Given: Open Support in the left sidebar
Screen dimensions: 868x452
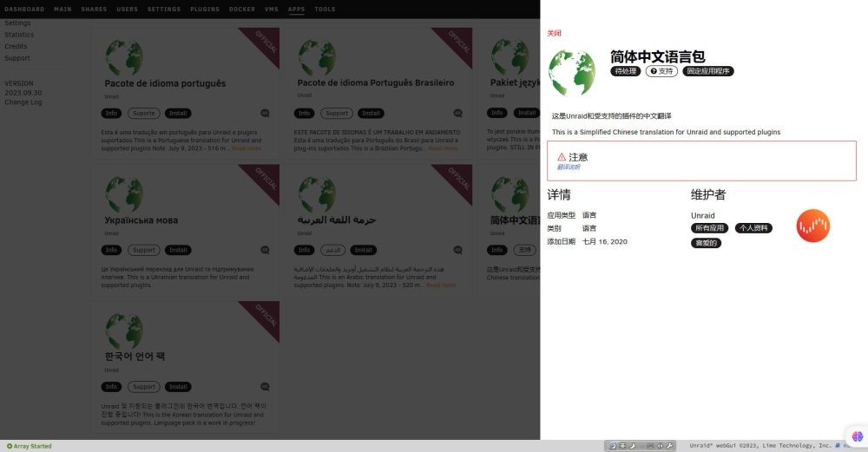Looking at the screenshot, I should click(x=17, y=58).
